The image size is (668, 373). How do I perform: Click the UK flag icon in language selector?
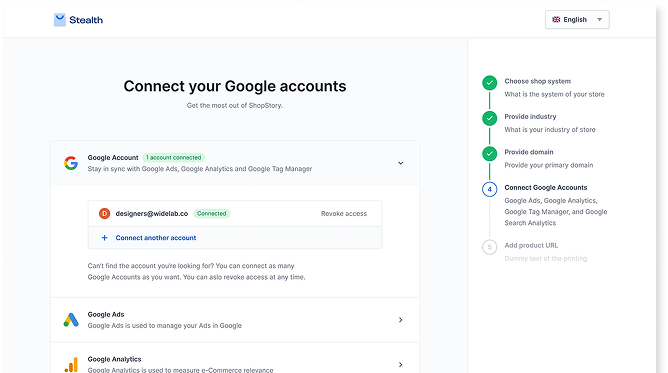pos(556,20)
